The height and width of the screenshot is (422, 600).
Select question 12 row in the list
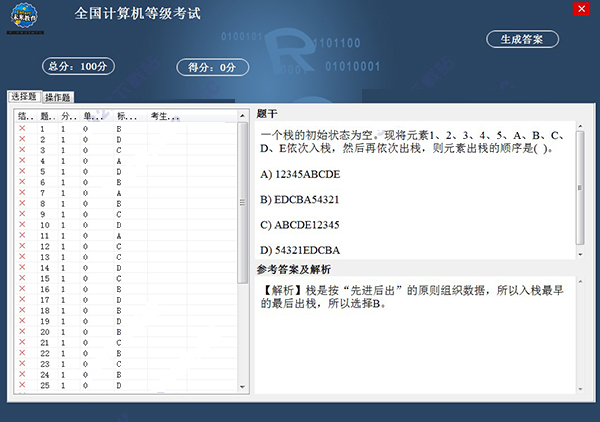pyautogui.click(x=126, y=246)
